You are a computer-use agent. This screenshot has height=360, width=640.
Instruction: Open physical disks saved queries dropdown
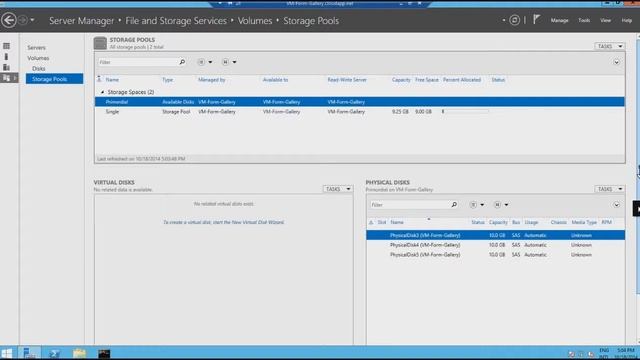click(501, 204)
